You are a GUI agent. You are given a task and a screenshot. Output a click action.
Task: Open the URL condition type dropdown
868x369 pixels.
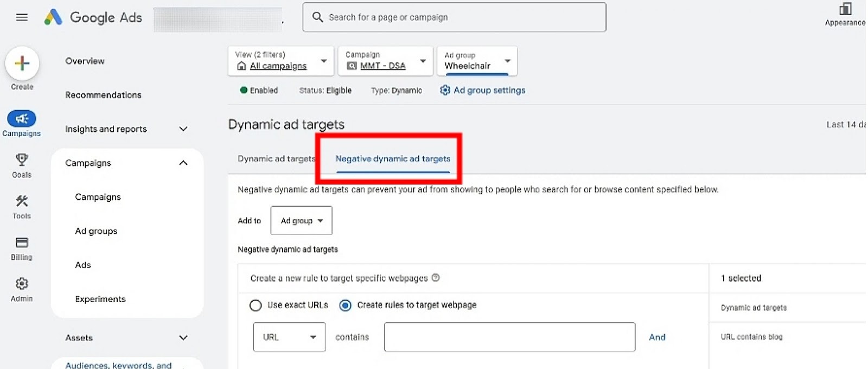tap(289, 337)
